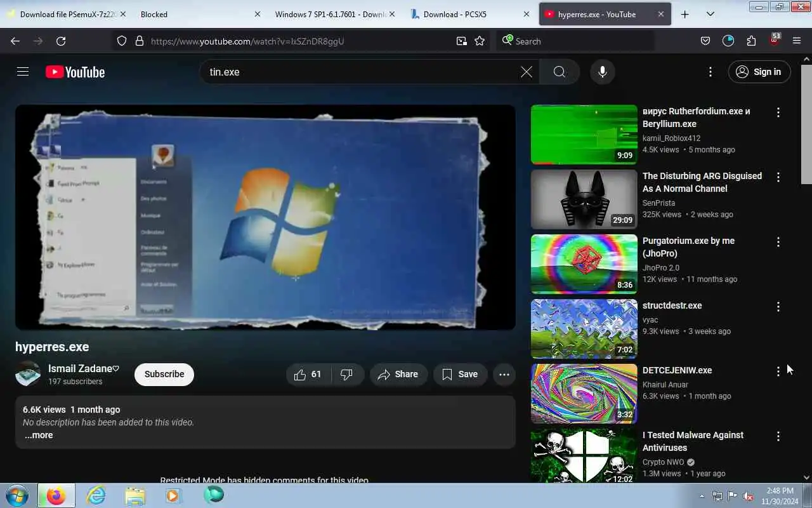Click the volume icon in system tray
812x508 pixels.
tap(748, 496)
